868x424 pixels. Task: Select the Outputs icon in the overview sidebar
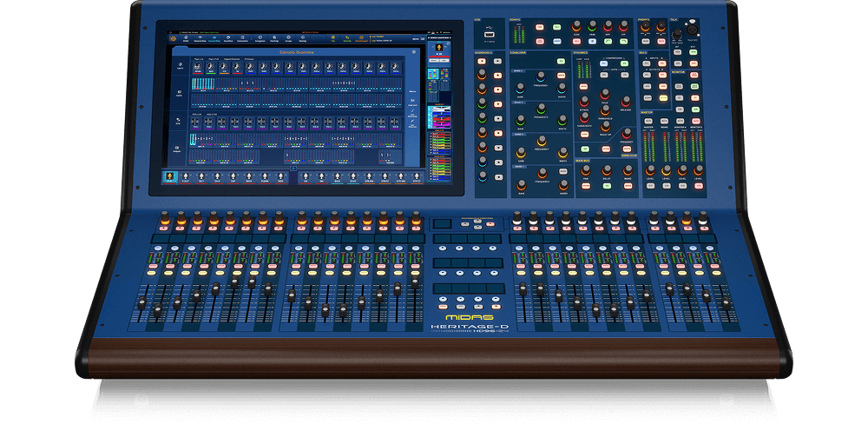pos(176,149)
